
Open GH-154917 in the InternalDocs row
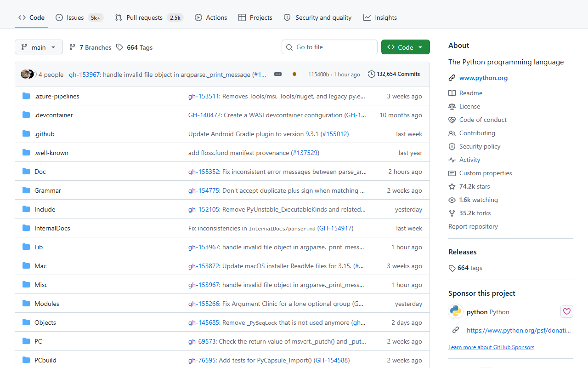pos(335,228)
